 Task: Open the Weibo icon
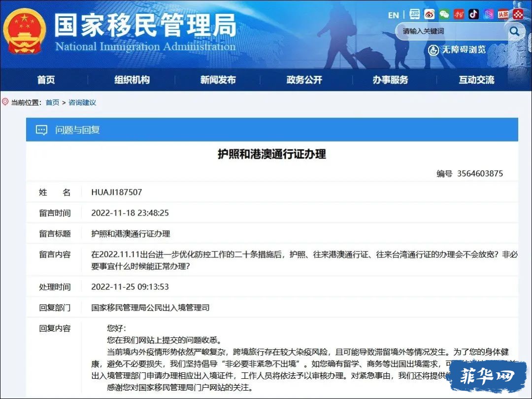click(429, 14)
